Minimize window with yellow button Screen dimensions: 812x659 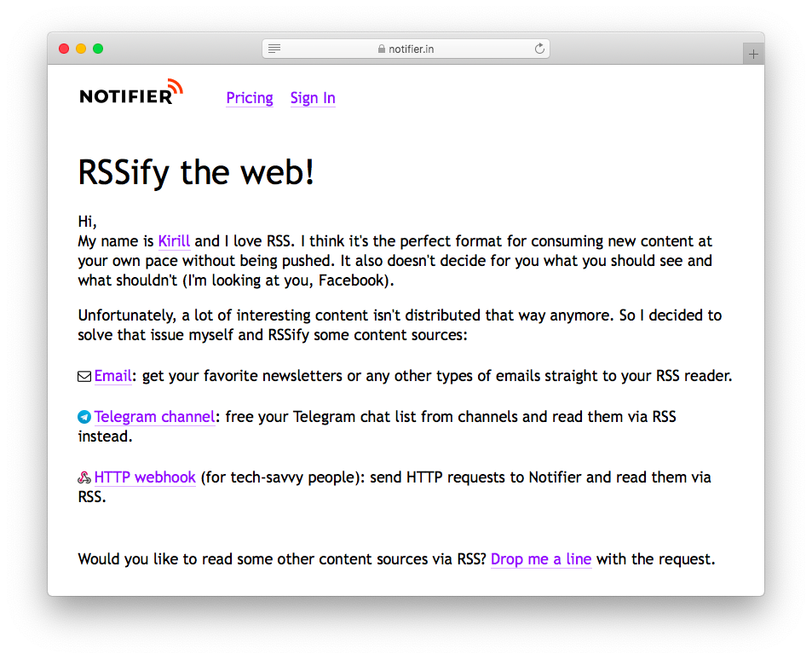click(81, 49)
